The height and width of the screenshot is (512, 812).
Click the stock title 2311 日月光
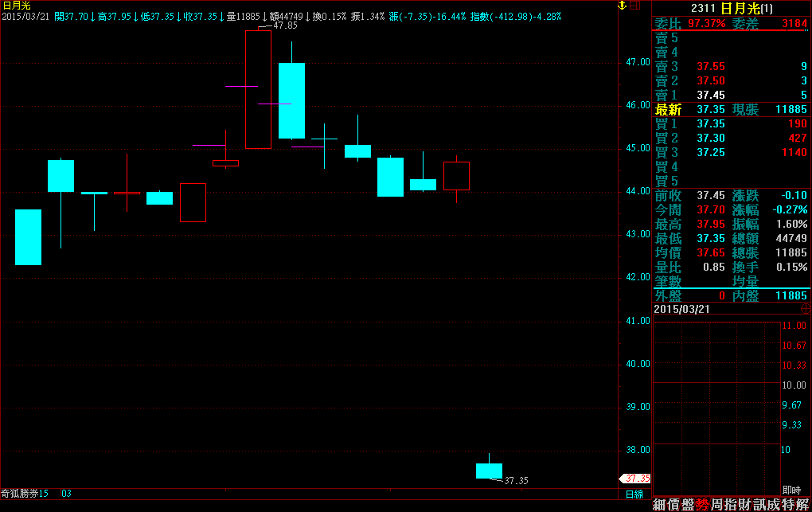coord(731,8)
